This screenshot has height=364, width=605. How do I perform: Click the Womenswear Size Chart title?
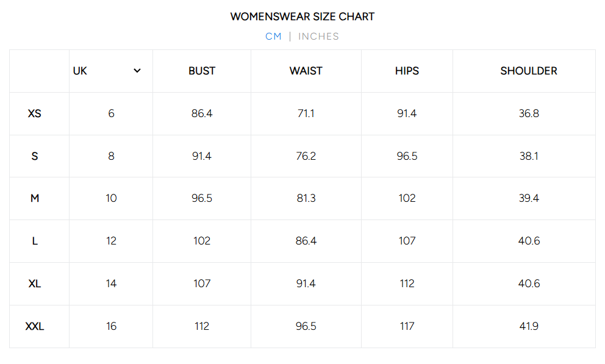click(x=302, y=16)
